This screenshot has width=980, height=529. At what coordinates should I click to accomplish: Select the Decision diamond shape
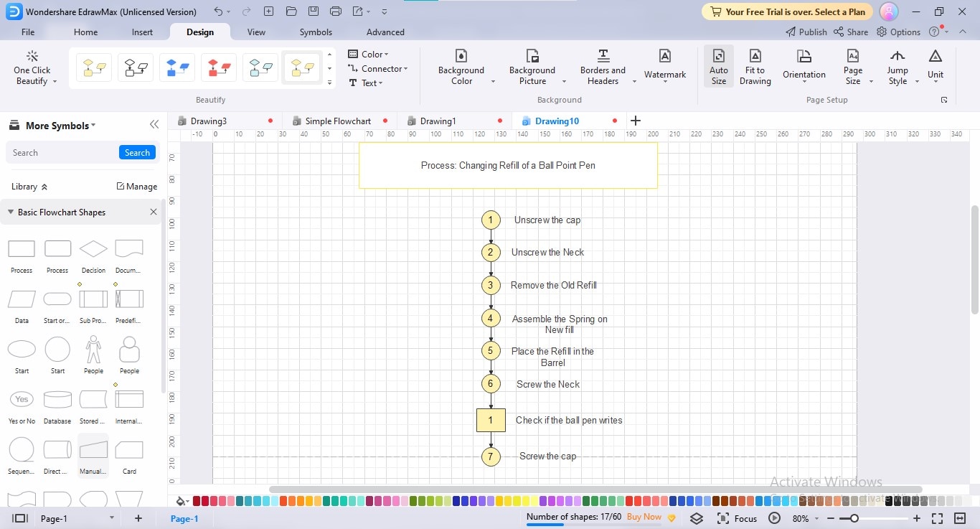coord(93,249)
